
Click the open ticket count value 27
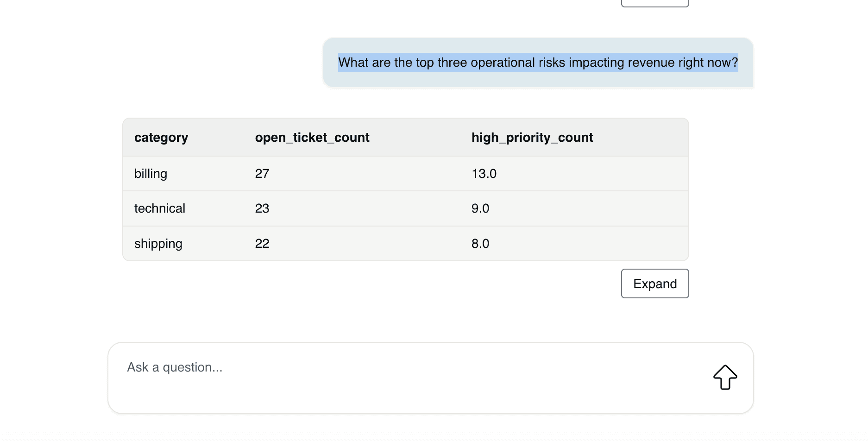[262, 174]
